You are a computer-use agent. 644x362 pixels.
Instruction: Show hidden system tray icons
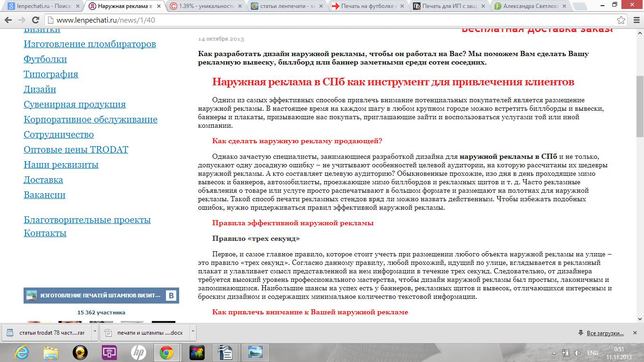click(x=555, y=353)
